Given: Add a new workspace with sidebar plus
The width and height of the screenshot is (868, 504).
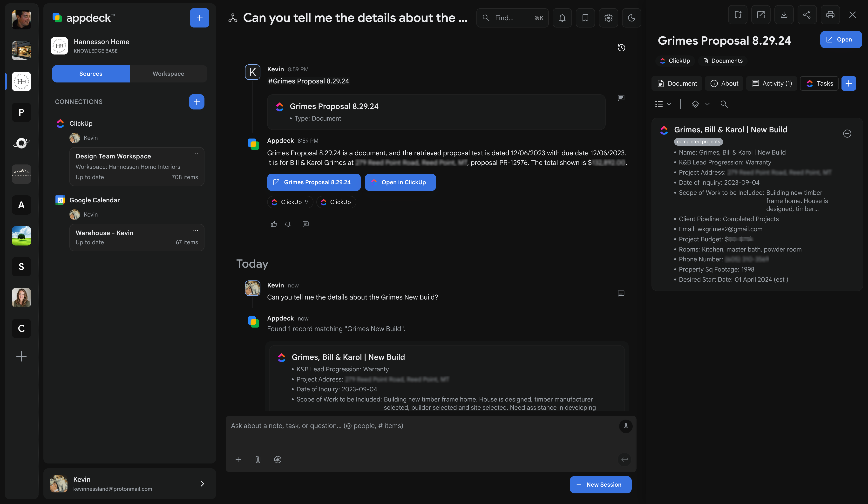Looking at the screenshot, I should tap(21, 356).
